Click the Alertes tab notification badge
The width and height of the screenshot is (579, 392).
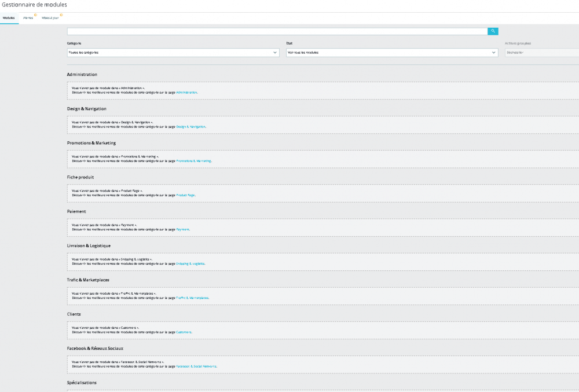click(36, 15)
